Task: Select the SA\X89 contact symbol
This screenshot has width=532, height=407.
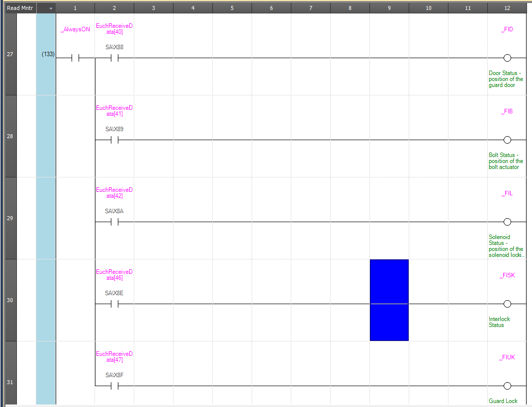Action: tap(114, 140)
